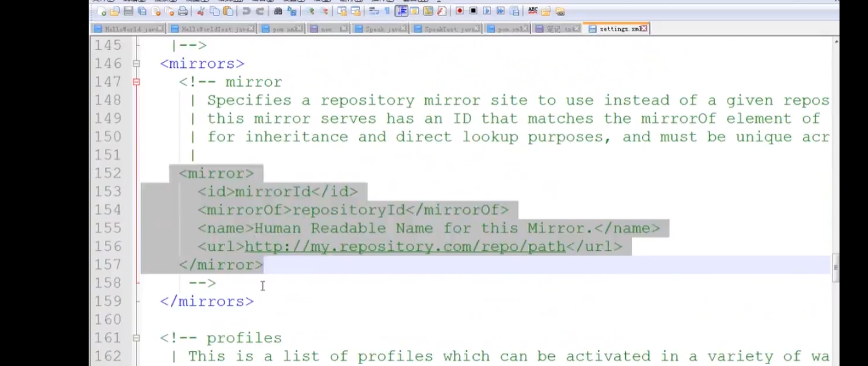Click the ABC spell check icon
Screen dimensions: 868x366
click(x=533, y=10)
